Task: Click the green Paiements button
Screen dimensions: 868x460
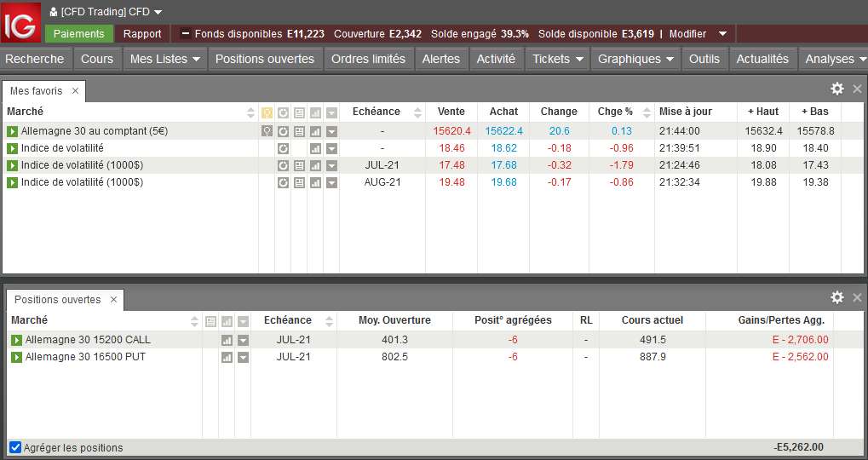Action: pos(79,34)
